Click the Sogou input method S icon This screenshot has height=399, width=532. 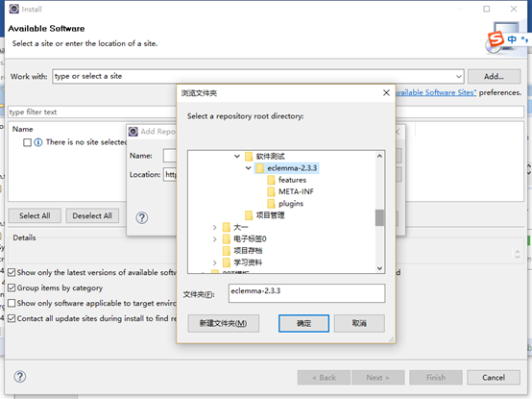coord(496,39)
